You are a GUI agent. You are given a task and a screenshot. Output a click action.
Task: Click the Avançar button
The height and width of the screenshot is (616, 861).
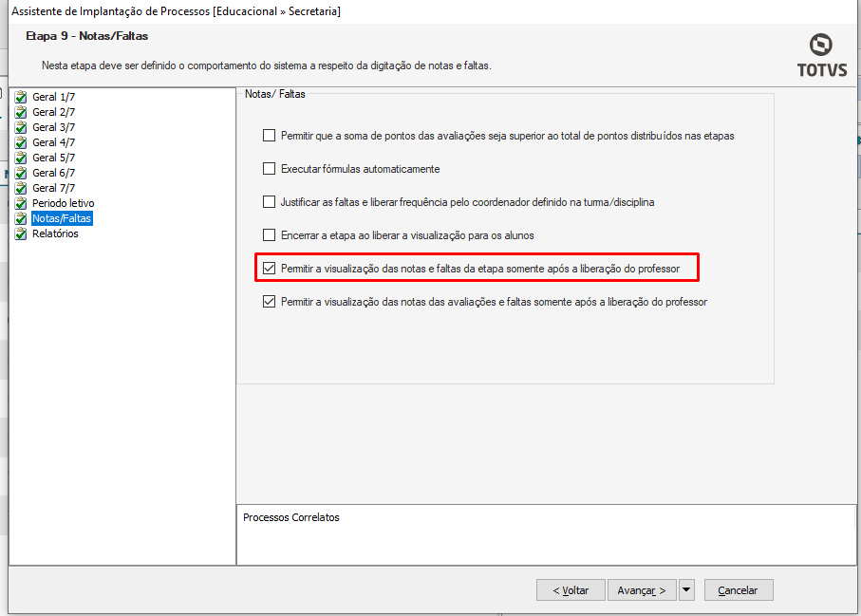(x=642, y=590)
